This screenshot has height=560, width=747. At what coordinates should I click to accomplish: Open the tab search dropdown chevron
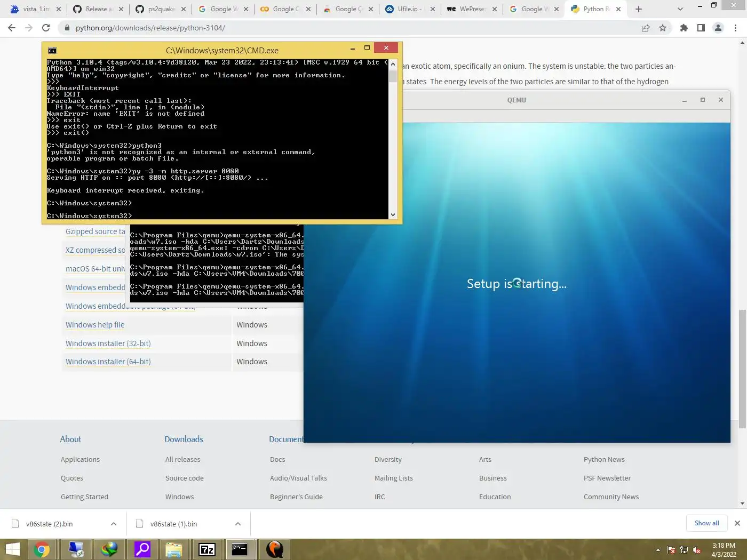680,9
